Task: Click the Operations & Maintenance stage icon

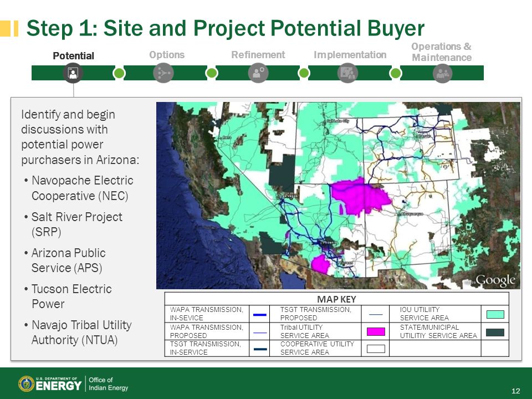Action: tap(442, 73)
